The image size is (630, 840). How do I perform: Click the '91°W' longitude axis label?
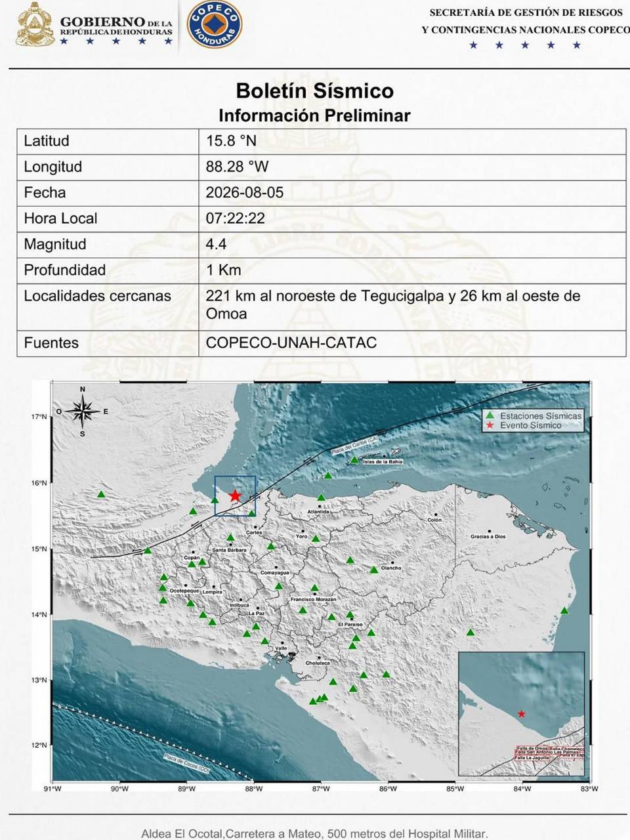click(52, 789)
